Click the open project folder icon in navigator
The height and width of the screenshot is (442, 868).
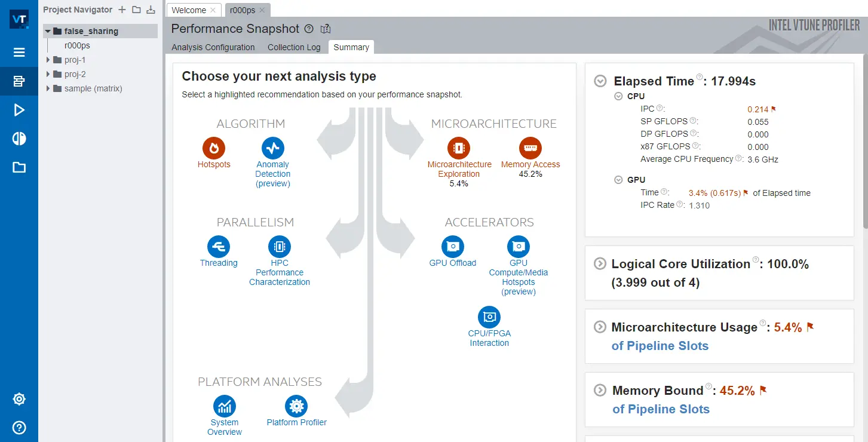click(x=136, y=10)
